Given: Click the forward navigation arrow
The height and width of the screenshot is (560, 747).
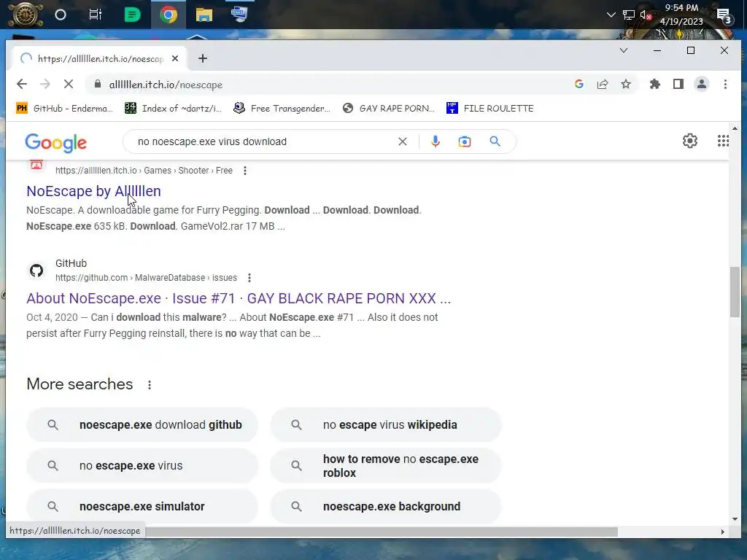Looking at the screenshot, I should pos(45,85).
